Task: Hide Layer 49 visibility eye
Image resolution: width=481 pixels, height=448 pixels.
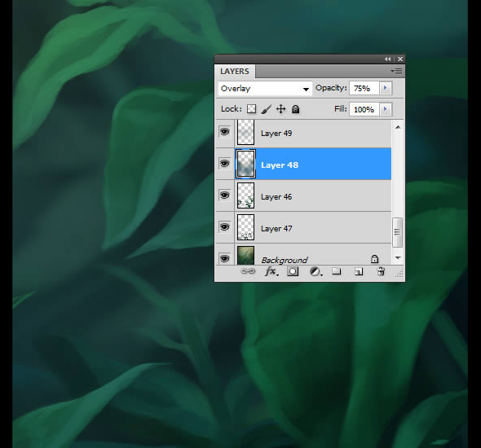Action: pyautogui.click(x=224, y=132)
